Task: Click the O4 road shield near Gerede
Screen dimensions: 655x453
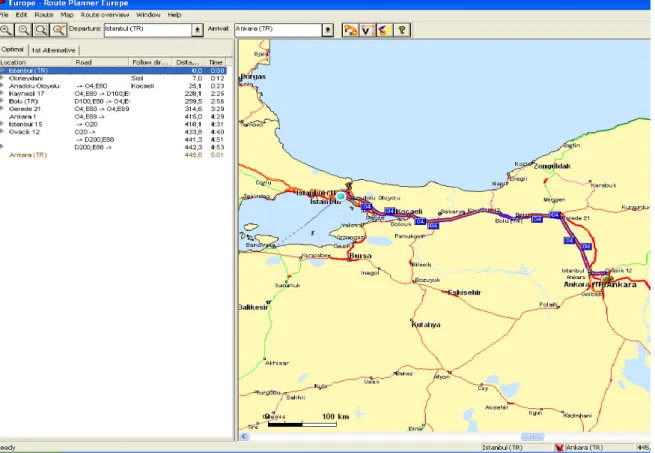Action: click(x=555, y=215)
